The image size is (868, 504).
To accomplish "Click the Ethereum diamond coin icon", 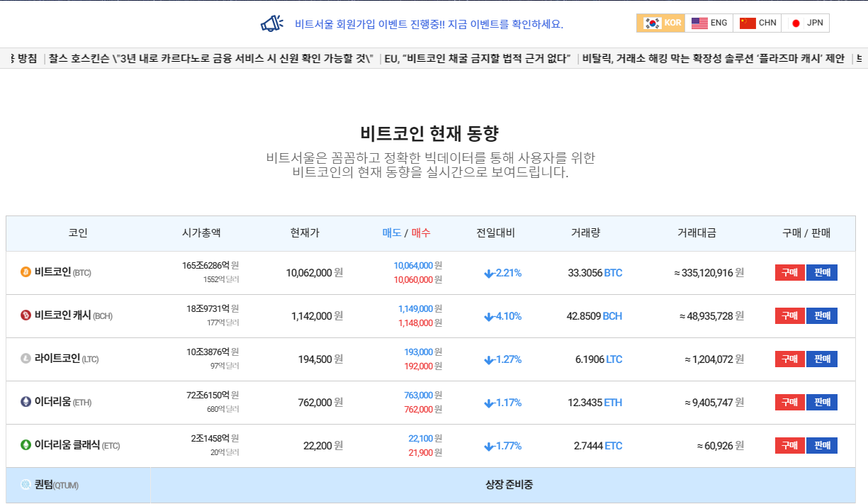I will click(26, 402).
